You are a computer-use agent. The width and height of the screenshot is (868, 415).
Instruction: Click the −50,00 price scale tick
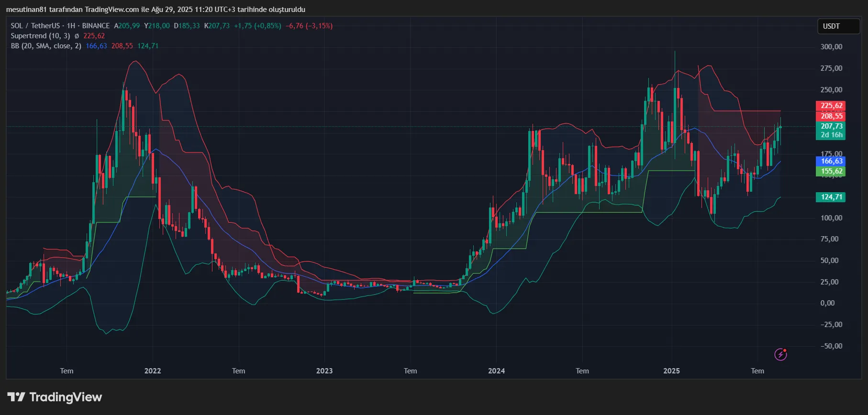coord(831,346)
